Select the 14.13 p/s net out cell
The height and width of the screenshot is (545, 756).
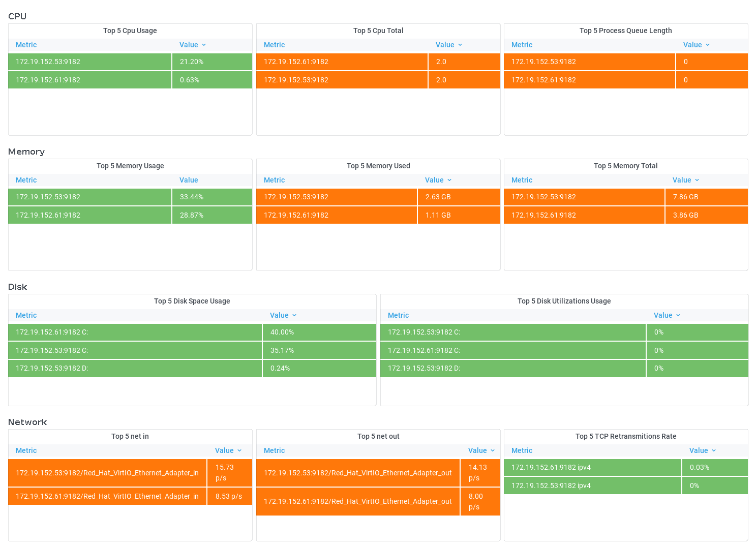[x=480, y=473]
